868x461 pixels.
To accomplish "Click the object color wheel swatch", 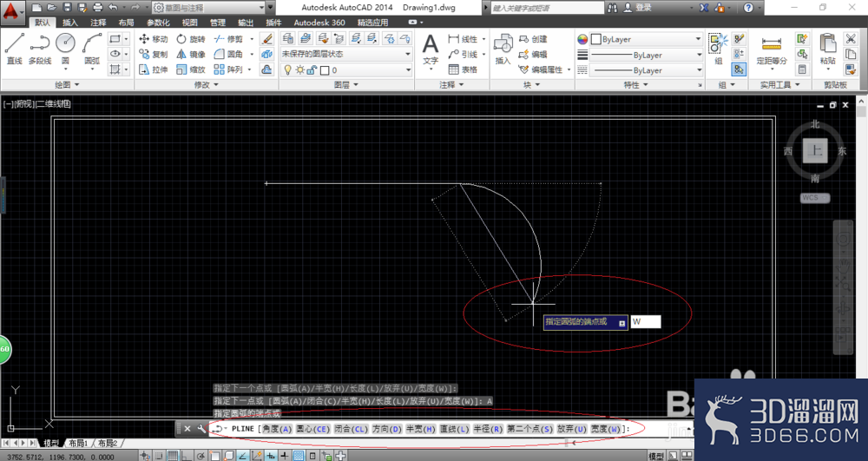I will tap(582, 39).
